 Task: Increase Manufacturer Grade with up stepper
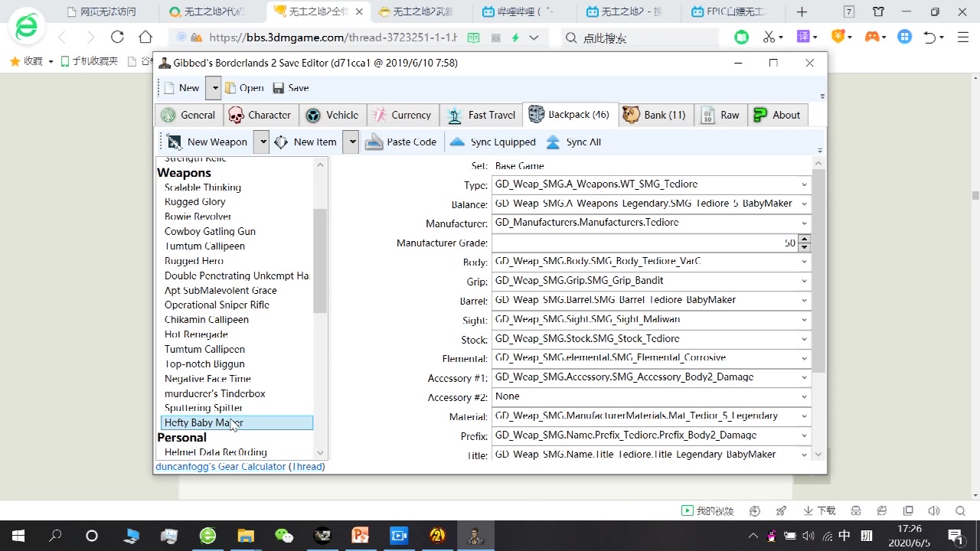click(x=804, y=239)
